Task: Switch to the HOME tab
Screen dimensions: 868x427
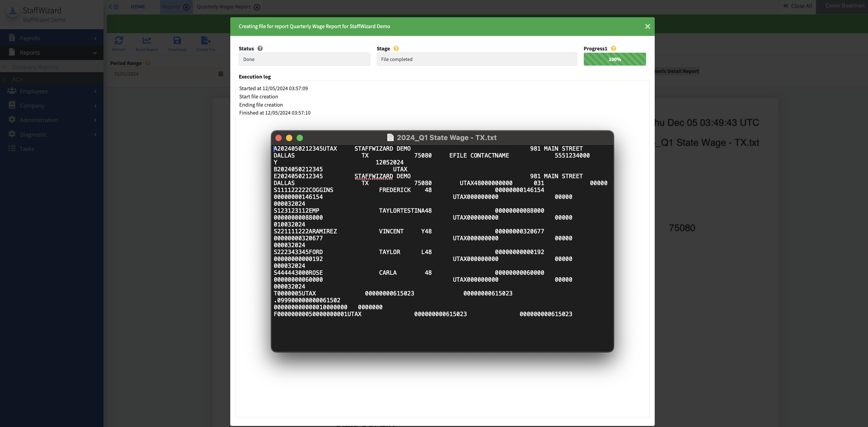Action: (138, 7)
